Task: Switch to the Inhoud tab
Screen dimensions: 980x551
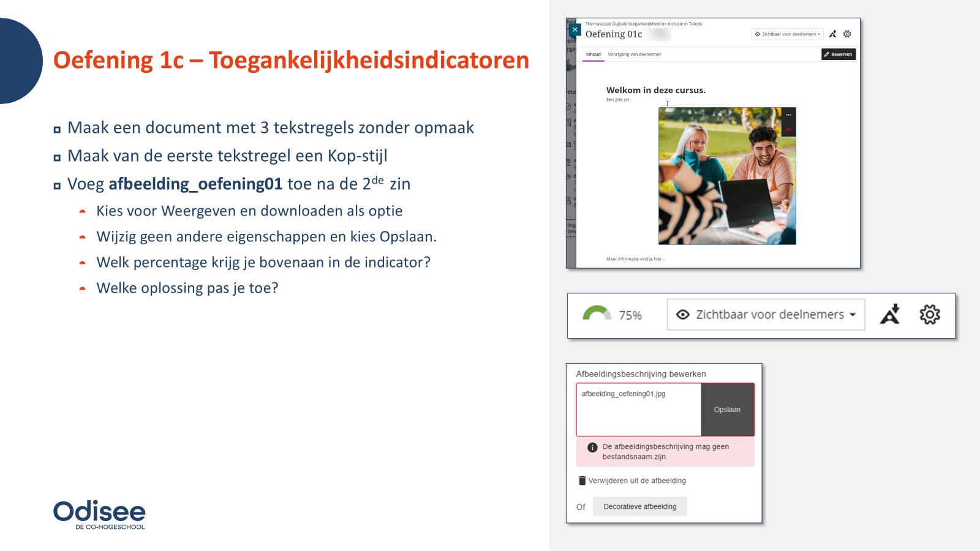Action: [x=593, y=54]
